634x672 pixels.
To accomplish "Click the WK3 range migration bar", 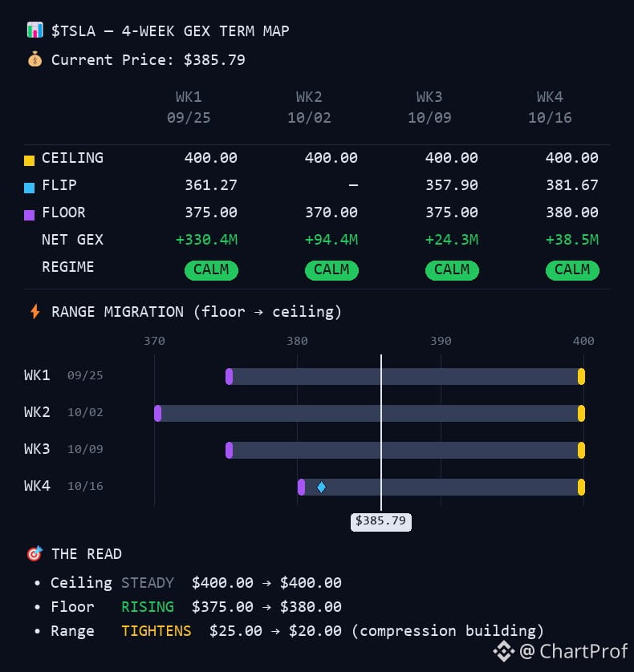I will pyautogui.click(x=405, y=450).
